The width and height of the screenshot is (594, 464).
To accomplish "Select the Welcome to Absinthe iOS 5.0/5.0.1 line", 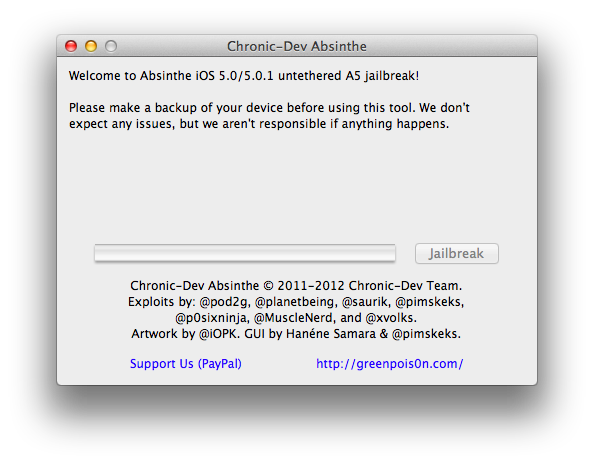I will tap(244, 76).
